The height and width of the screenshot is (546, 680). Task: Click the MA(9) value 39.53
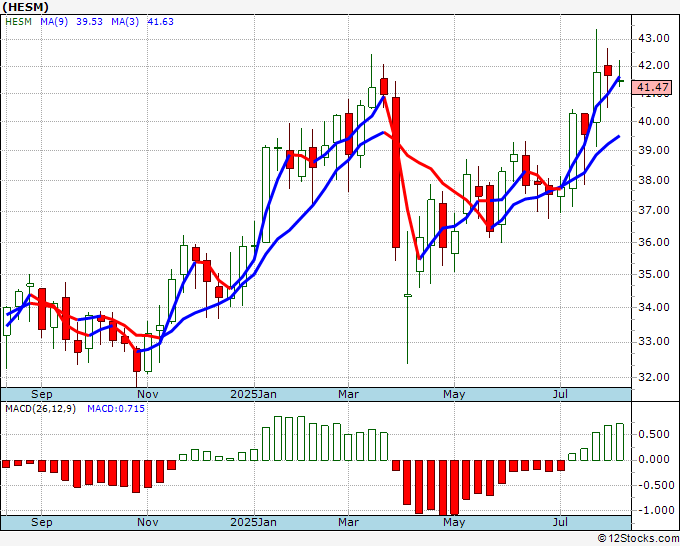[89, 21]
